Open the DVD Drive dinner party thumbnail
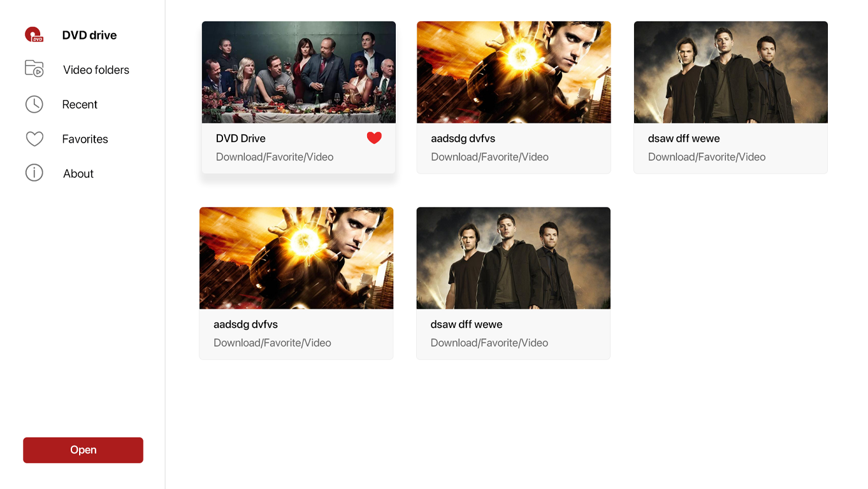868x489 pixels. [299, 72]
